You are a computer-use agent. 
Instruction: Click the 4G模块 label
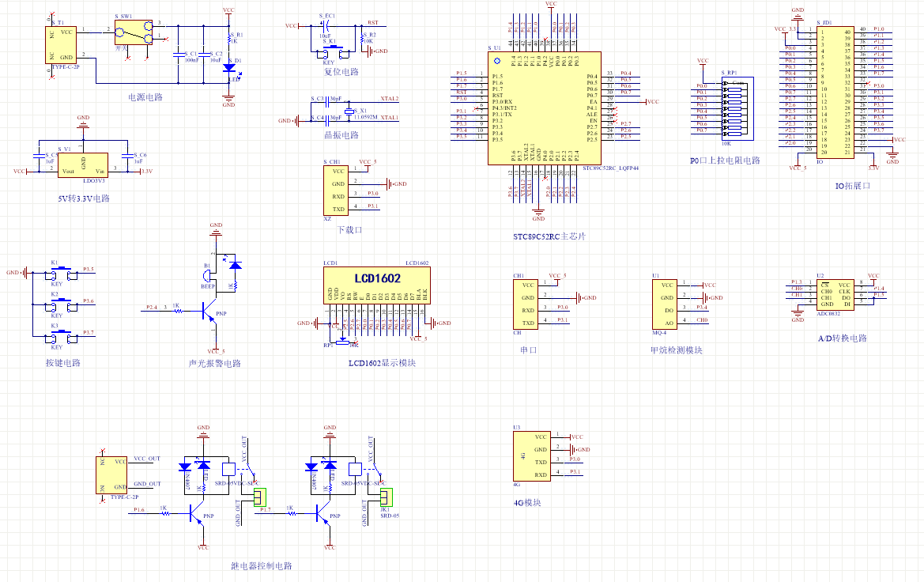click(527, 503)
